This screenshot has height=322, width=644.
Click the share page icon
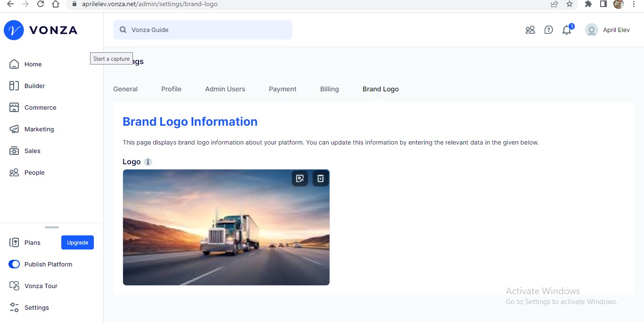coord(554,4)
